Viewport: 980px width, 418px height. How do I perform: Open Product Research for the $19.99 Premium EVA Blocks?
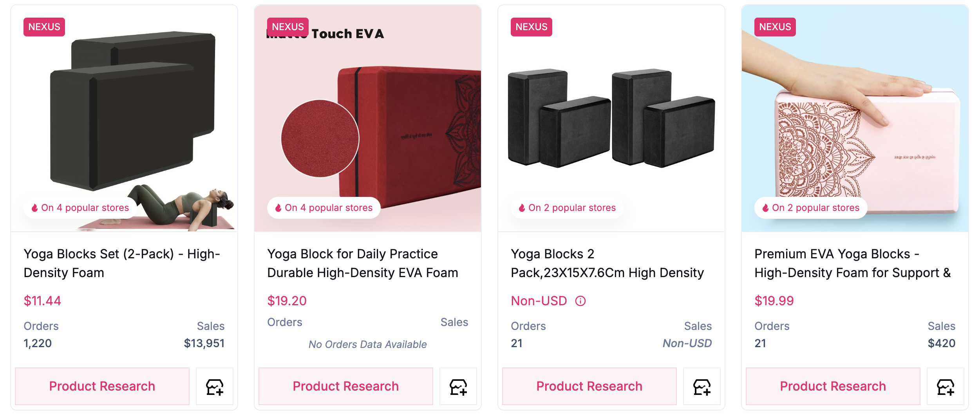tap(833, 386)
